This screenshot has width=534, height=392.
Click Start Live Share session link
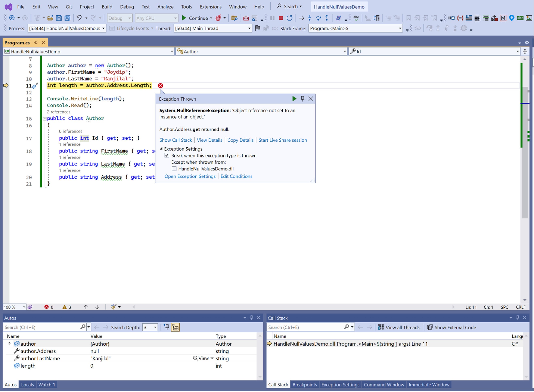283,140
